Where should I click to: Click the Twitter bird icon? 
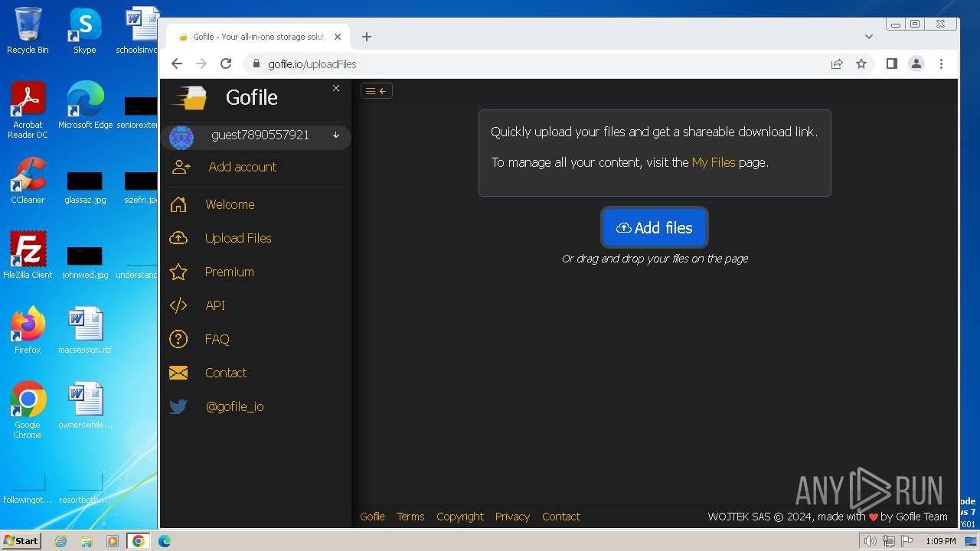point(178,406)
